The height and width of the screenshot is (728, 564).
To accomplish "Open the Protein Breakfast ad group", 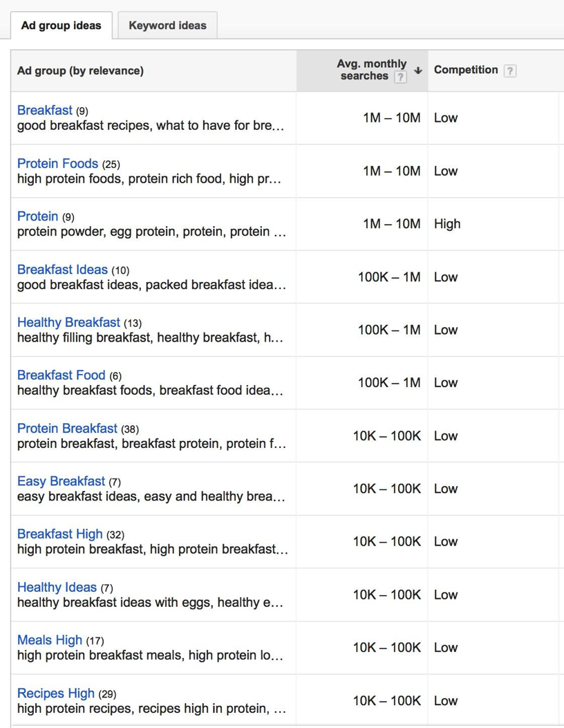I will [67, 428].
